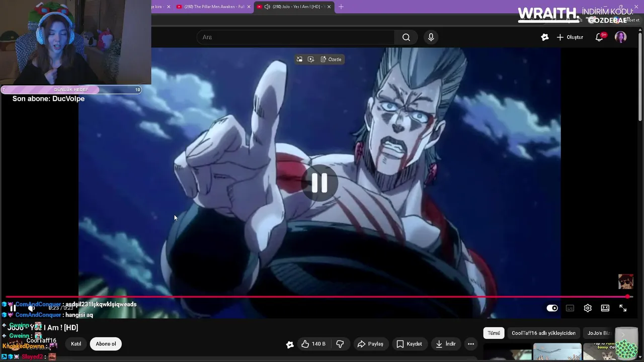
Task: Click the sparkle icon beside Oluştur
Action: [544, 37]
